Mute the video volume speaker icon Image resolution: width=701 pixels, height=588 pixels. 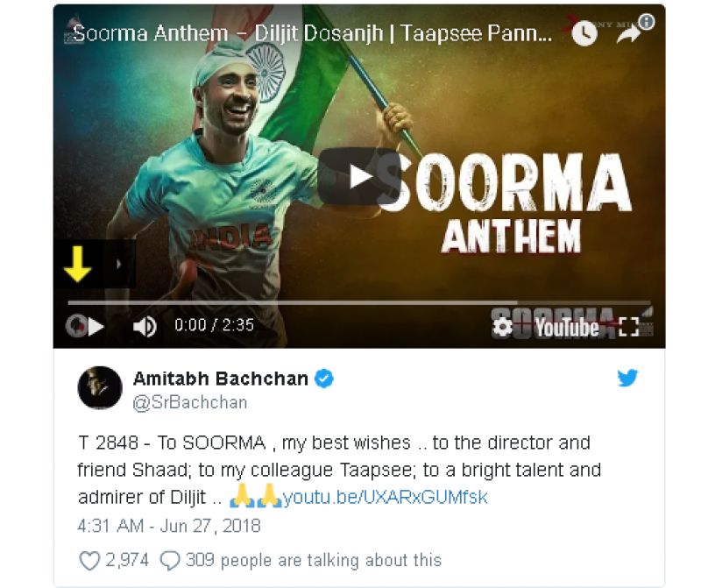click(145, 326)
